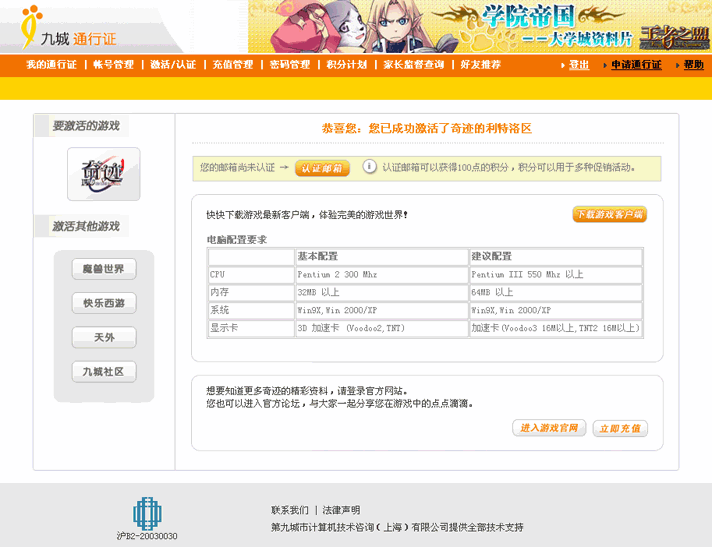Click the 帮助 help link

pos(693,65)
